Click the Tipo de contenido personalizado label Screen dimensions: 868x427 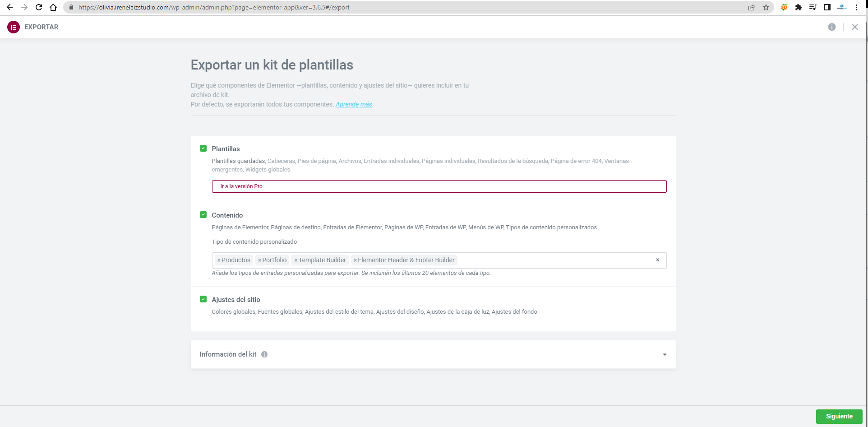pyautogui.click(x=254, y=242)
